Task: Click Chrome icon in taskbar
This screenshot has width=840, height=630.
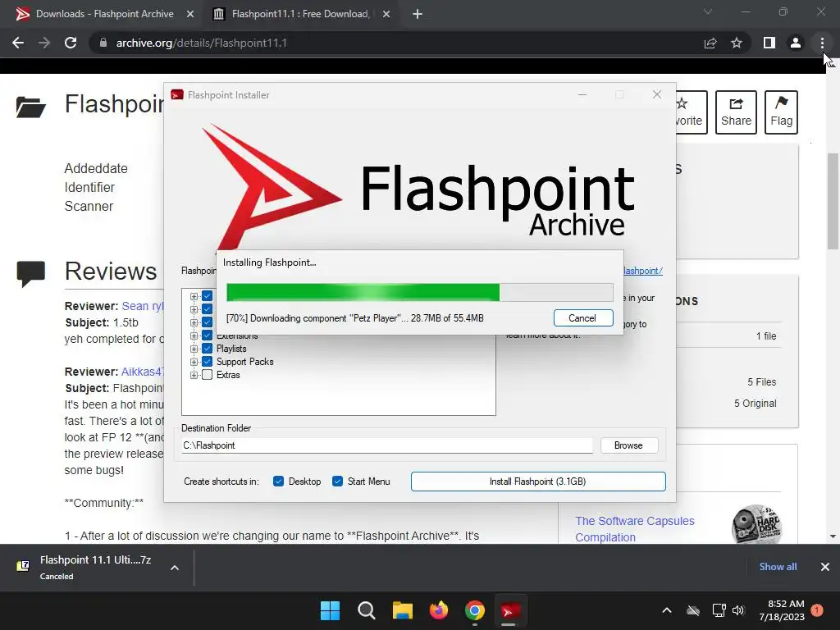Action: pyautogui.click(x=475, y=610)
